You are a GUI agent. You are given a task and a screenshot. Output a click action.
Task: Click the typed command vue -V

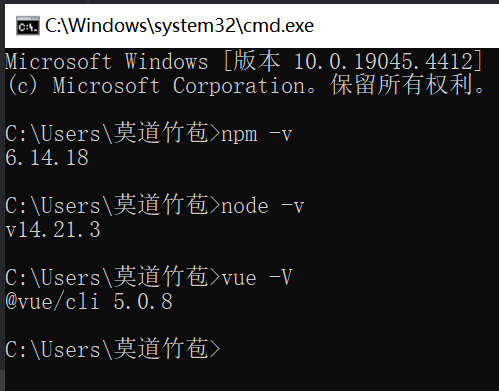[257, 277]
